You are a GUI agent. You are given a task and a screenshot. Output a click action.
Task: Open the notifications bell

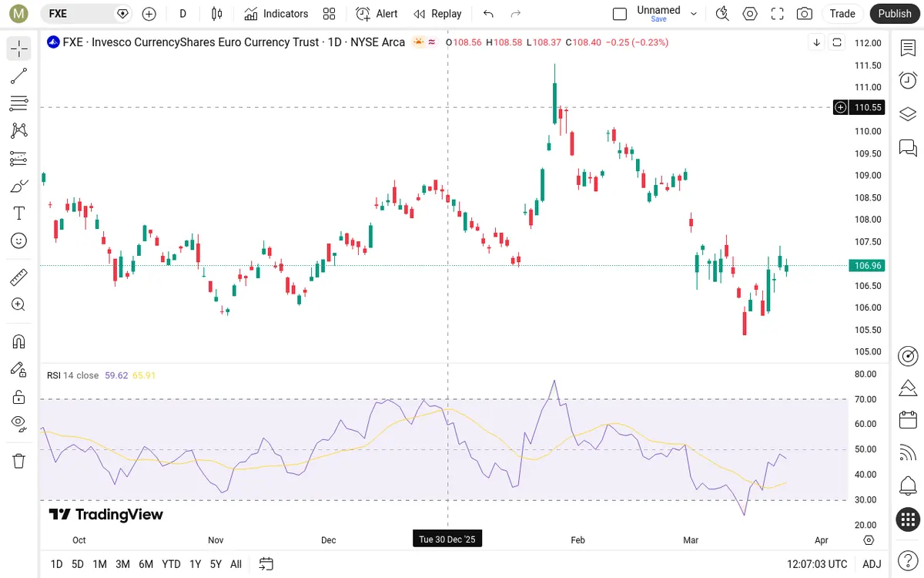908,486
